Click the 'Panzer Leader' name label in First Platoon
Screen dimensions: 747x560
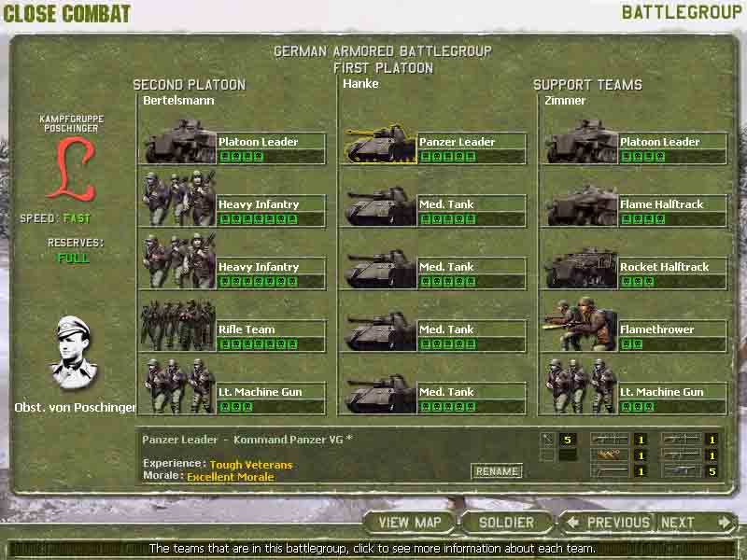457,142
